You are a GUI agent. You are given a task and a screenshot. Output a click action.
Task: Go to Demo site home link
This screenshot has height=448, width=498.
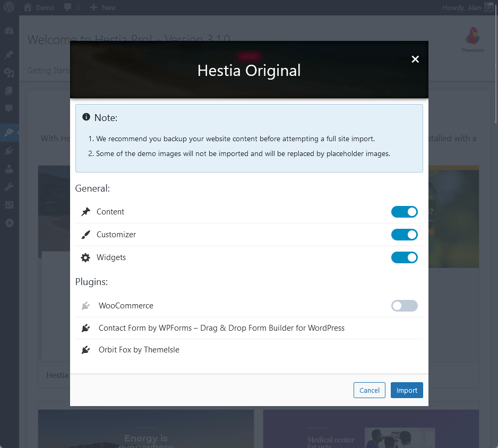click(x=39, y=7)
